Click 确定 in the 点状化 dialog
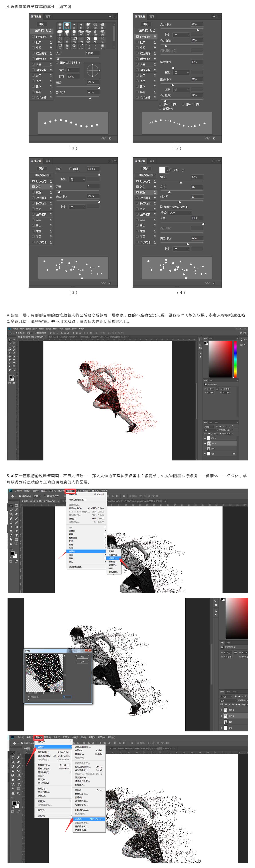This screenshot has width=255, height=868. (x=82, y=657)
